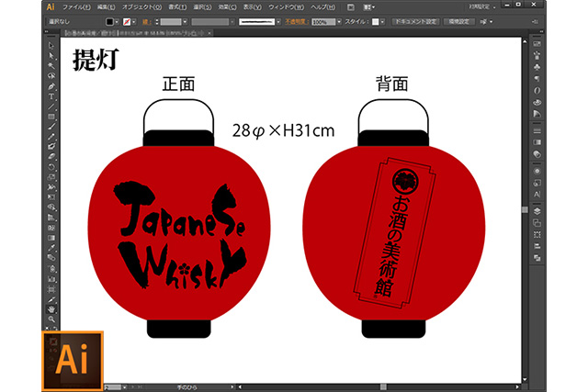Select the Shape Builder tool
Image resolution: width=588 pixels, height=392 pixels.
point(51,207)
